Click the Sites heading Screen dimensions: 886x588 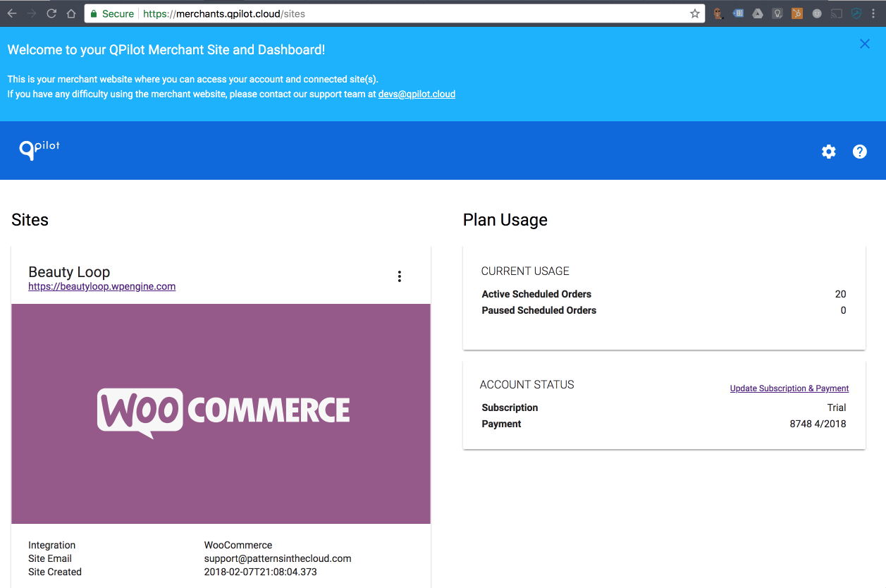[x=30, y=220]
